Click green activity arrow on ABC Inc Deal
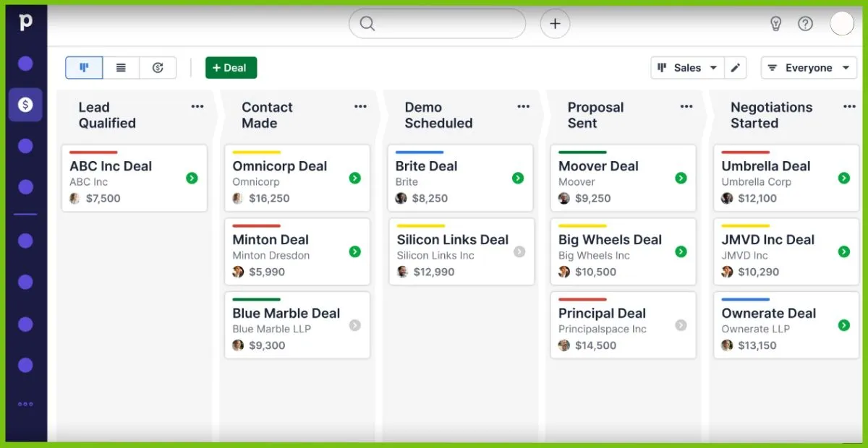 pos(192,178)
